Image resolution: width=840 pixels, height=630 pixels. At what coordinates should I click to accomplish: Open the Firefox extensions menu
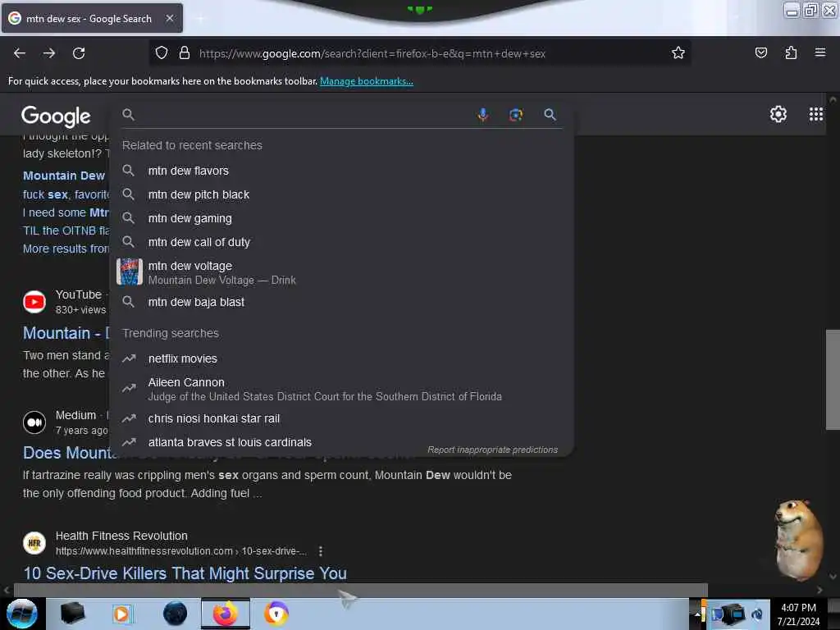791,53
